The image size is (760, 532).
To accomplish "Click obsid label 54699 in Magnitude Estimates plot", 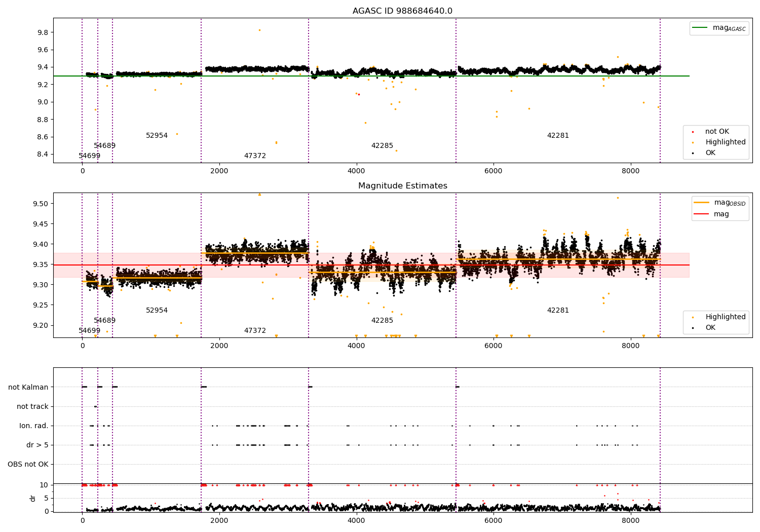I will 89,331.
